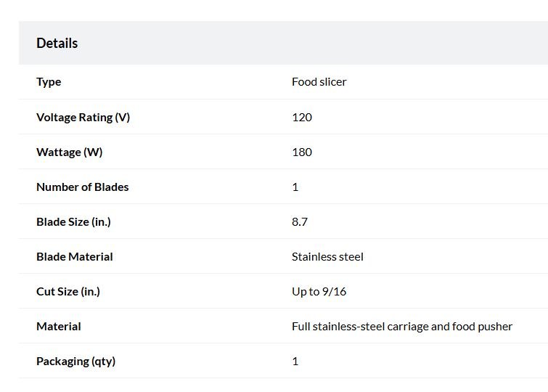Select the Blade Size (in.) label
Image resolution: width=548 pixels, height=392 pixels.
coord(73,222)
